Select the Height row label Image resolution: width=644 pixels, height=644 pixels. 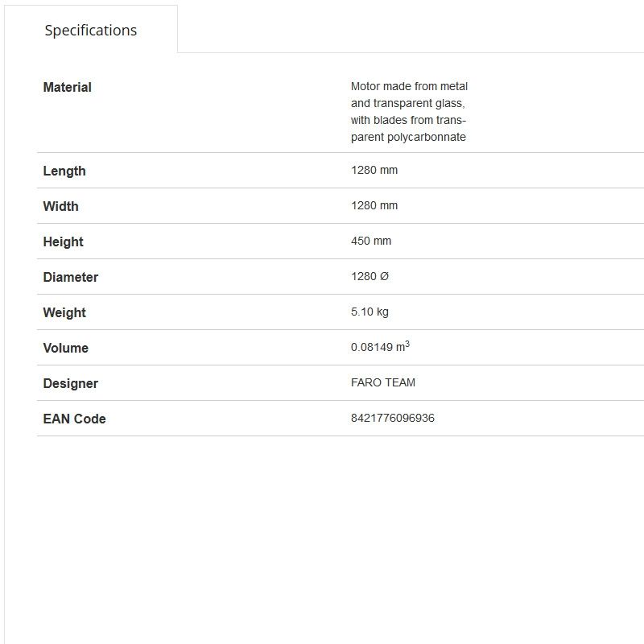point(63,242)
